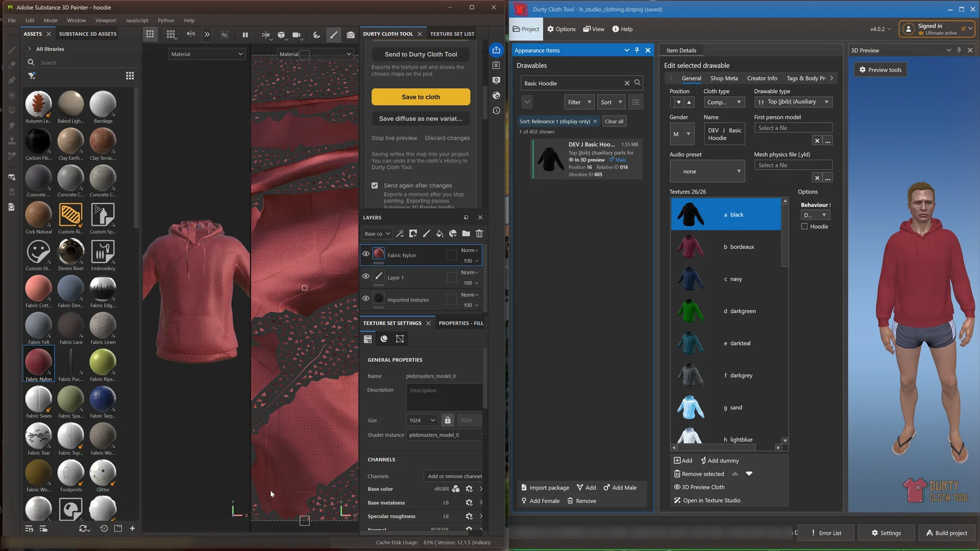Move selected texture down with arrow icon
980x551 pixels.
coord(749,474)
